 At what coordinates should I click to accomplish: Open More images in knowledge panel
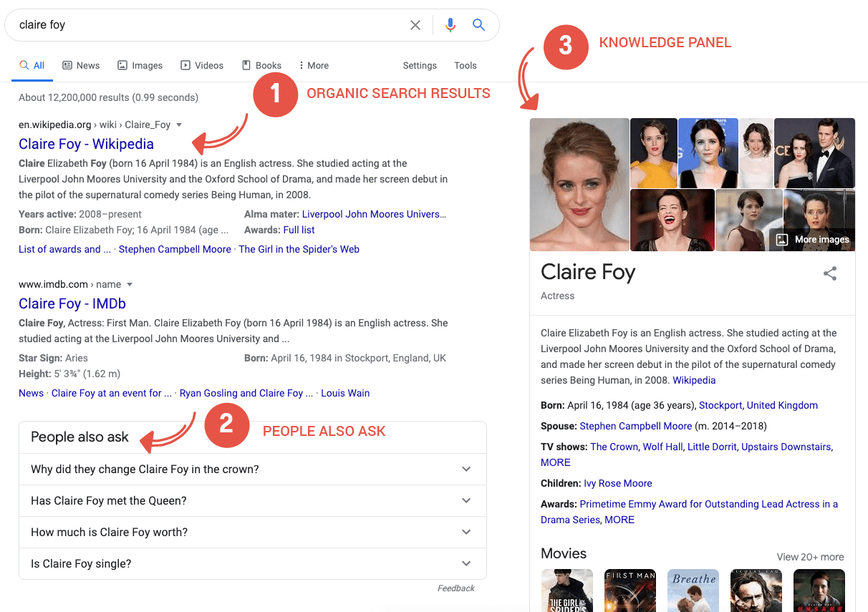click(813, 240)
